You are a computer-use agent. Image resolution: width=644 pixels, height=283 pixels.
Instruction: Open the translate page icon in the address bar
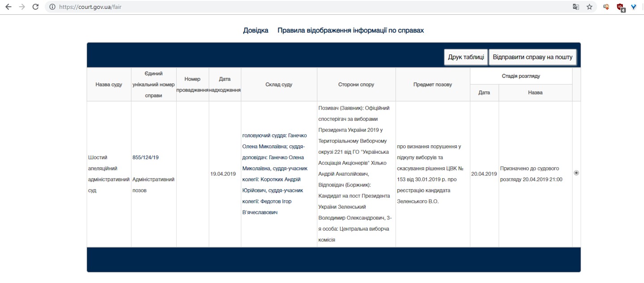576,7
